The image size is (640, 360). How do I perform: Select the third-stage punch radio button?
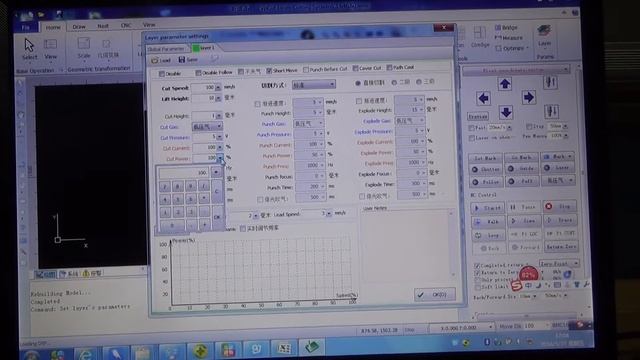(419, 82)
